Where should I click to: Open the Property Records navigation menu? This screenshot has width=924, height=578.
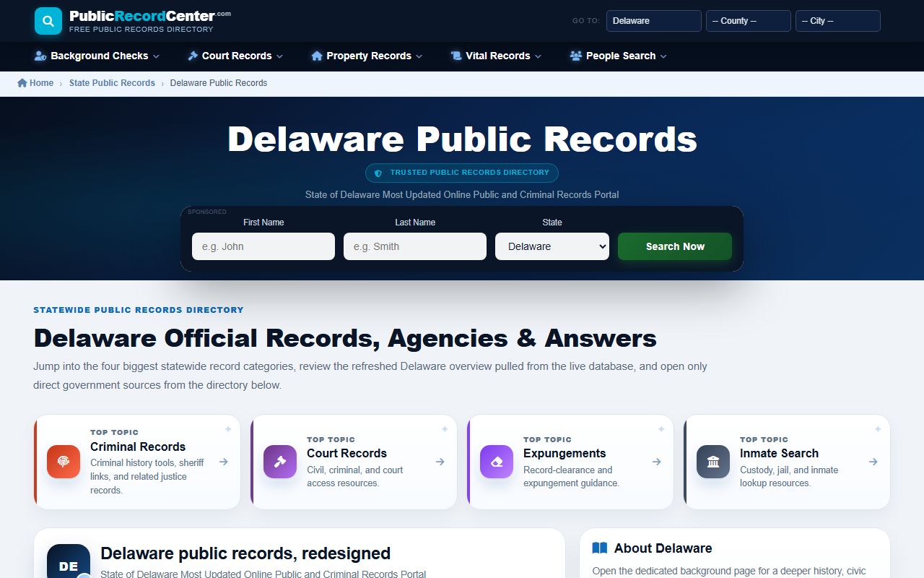coord(367,56)
